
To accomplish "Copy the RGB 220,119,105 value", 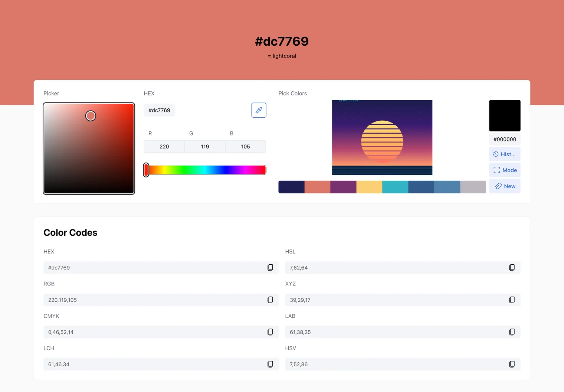I will pyautogui.click(x=270, y=300).
